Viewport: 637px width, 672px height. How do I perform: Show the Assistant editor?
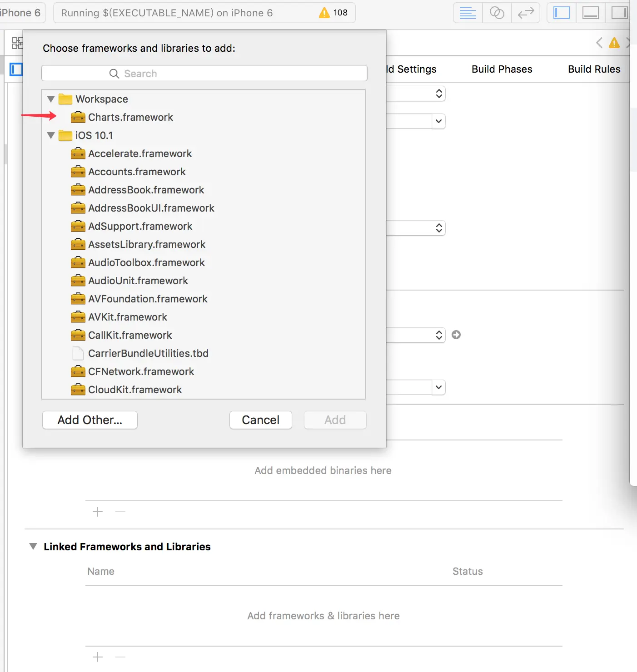(497, 13)
